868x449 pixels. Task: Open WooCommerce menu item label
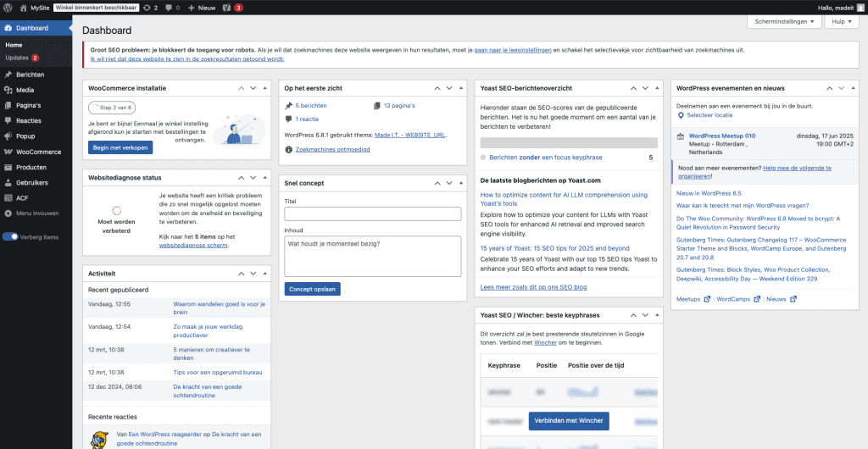coord(39,152)
